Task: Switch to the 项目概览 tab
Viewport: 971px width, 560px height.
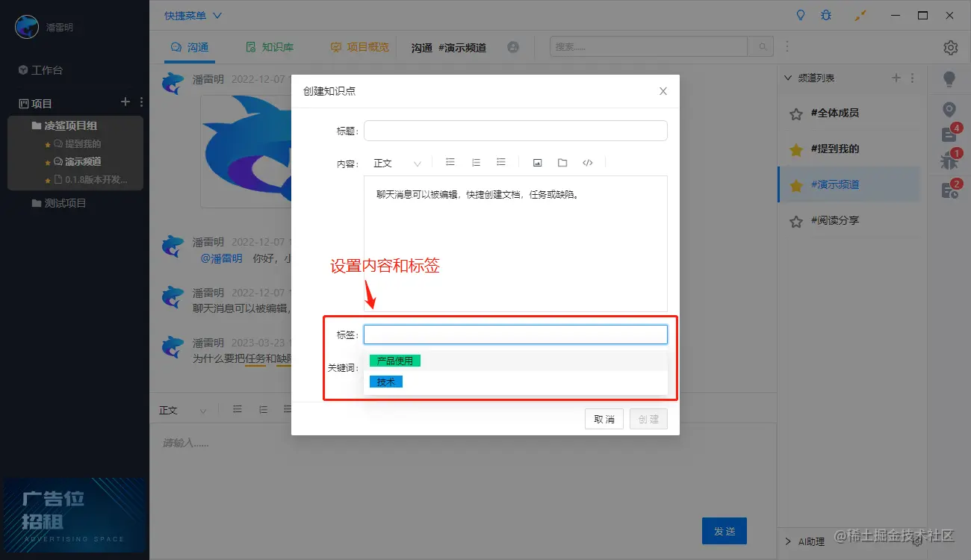Action: (x=359, y=47)
